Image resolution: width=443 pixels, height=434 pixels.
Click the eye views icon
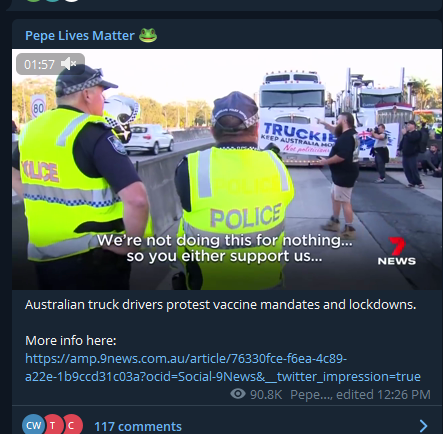tap(238, 394)
